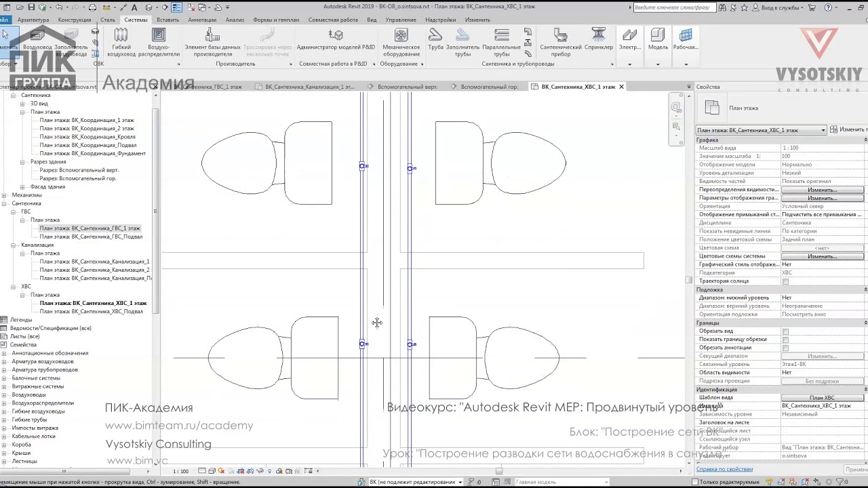
Task: Click the project browser vertical scrollbar
Action: (155, 211)
